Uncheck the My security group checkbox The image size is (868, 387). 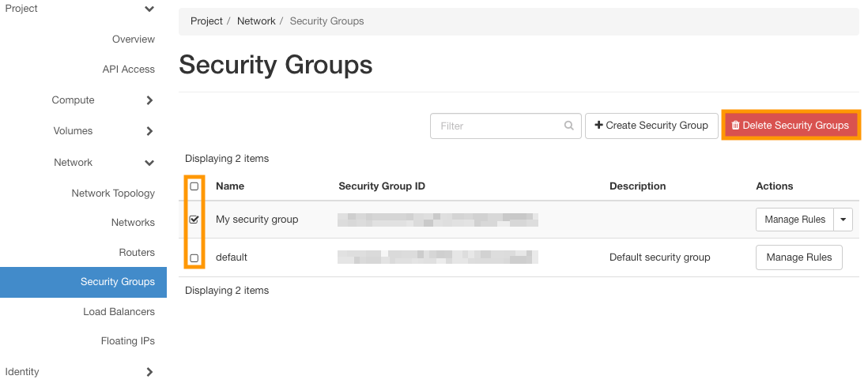pyautogui.click(x=194, y=220)
